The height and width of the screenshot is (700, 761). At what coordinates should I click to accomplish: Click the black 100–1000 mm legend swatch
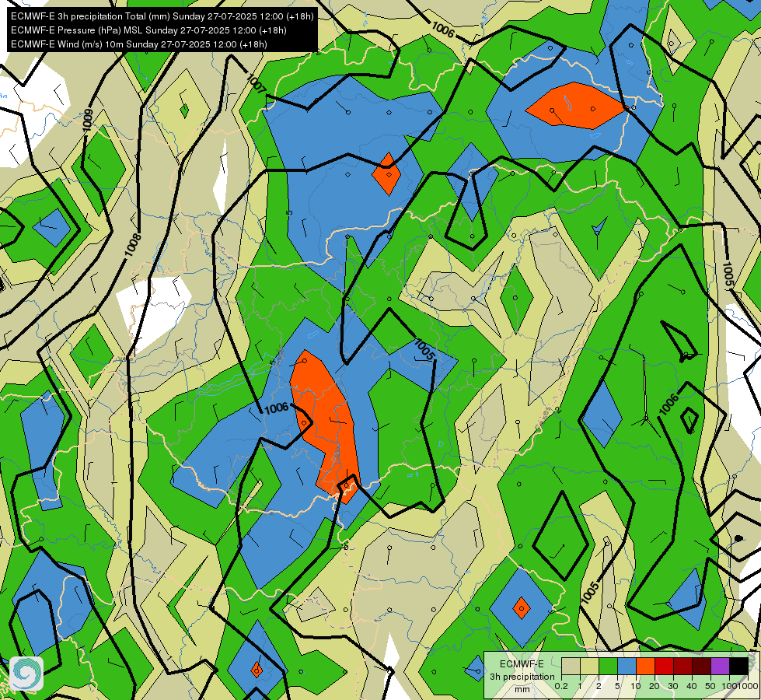click(738, 667)
